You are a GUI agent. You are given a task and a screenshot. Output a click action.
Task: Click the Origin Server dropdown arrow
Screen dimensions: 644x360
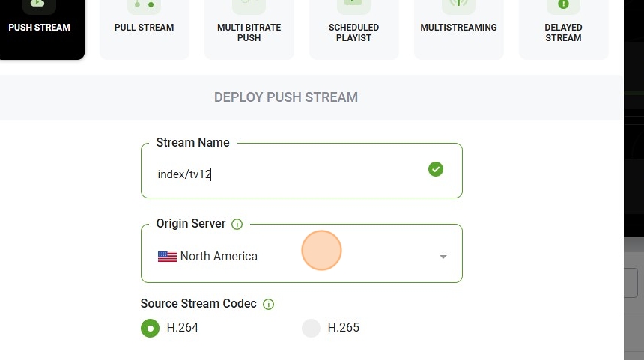(x=443, y=257)
